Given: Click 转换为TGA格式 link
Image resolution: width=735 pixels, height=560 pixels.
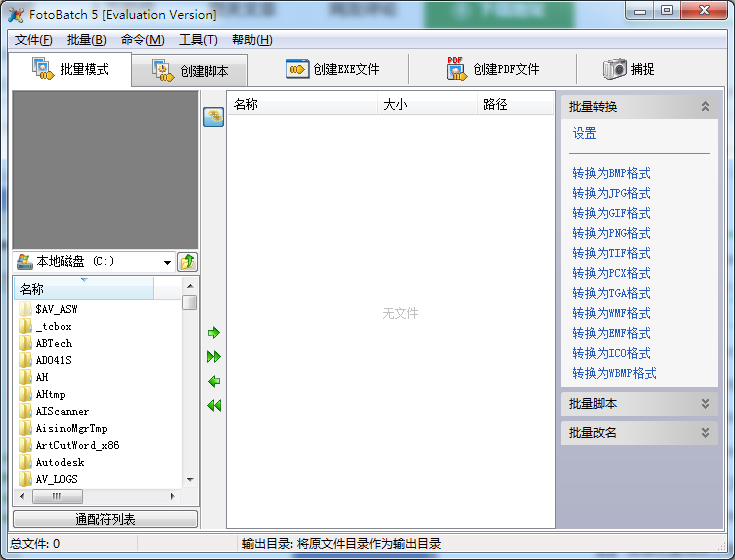Looking at the screenshot, I should point(611,293).
